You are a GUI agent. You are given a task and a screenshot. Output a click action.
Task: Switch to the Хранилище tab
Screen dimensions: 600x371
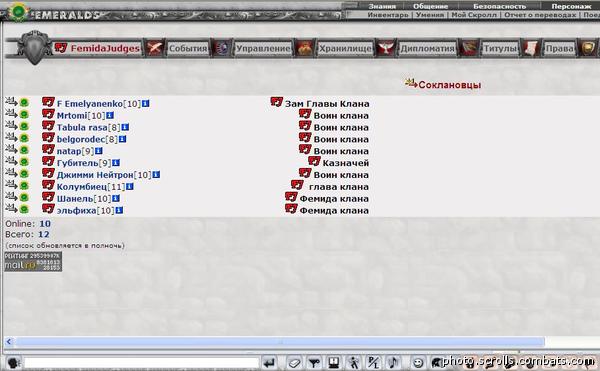[345, 49]
